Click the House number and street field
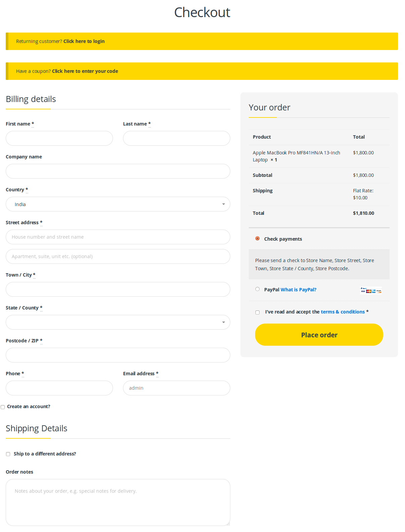The height and width of the screenshot is (532, 405). click(x=118, y=237)
